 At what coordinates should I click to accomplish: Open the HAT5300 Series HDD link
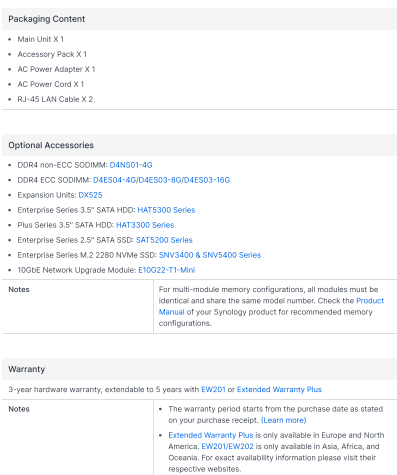click(x=166, y=210)
